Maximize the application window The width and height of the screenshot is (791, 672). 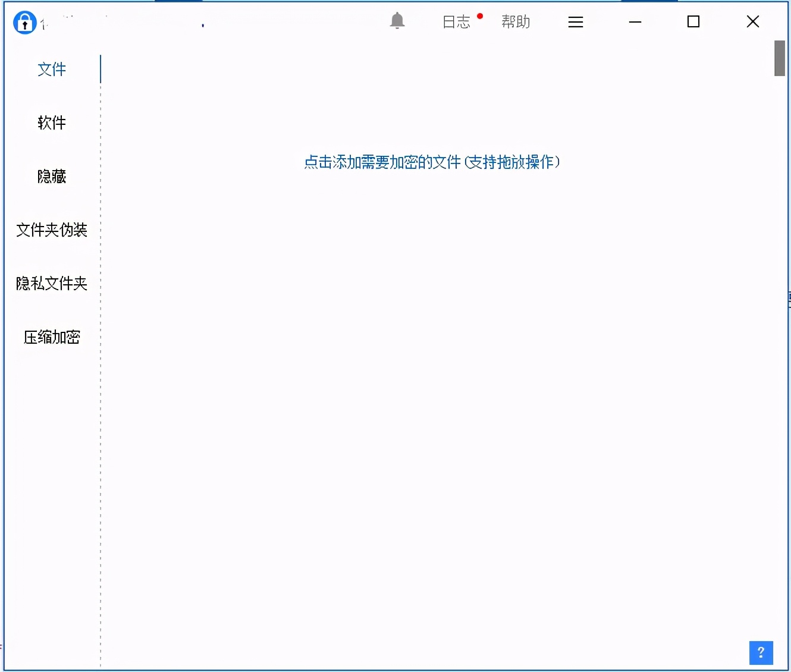click(693, 21)
